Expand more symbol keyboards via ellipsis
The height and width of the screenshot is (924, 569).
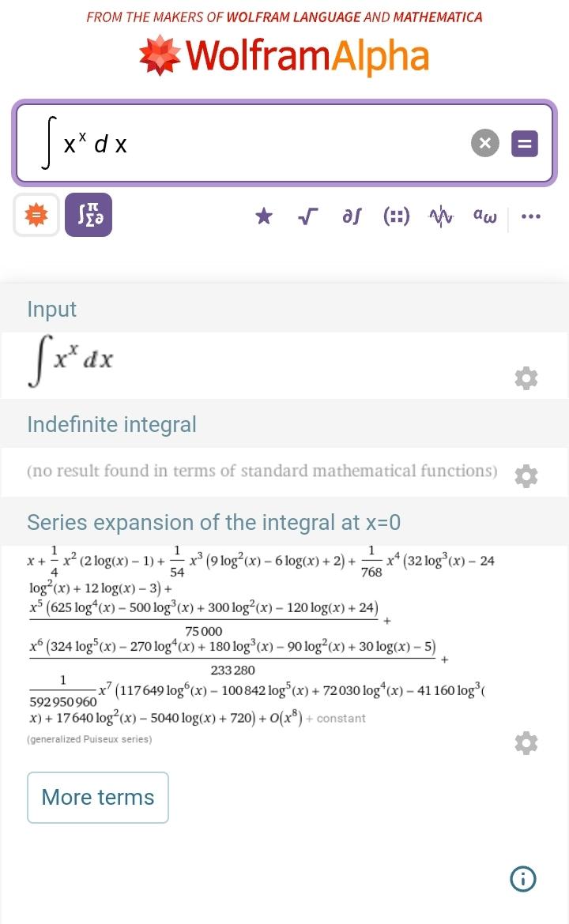[x=531, y=215]
